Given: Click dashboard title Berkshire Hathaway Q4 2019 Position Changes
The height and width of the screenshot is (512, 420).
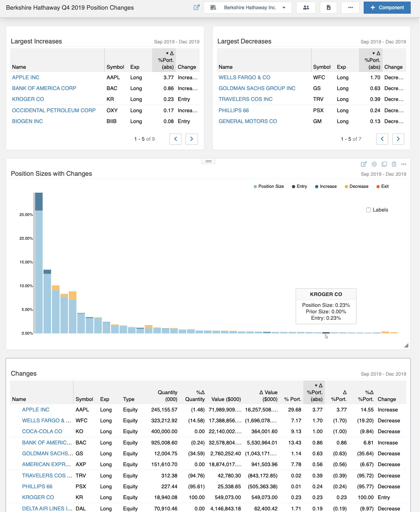Looking at the screenshot, I should pos(70,8).
